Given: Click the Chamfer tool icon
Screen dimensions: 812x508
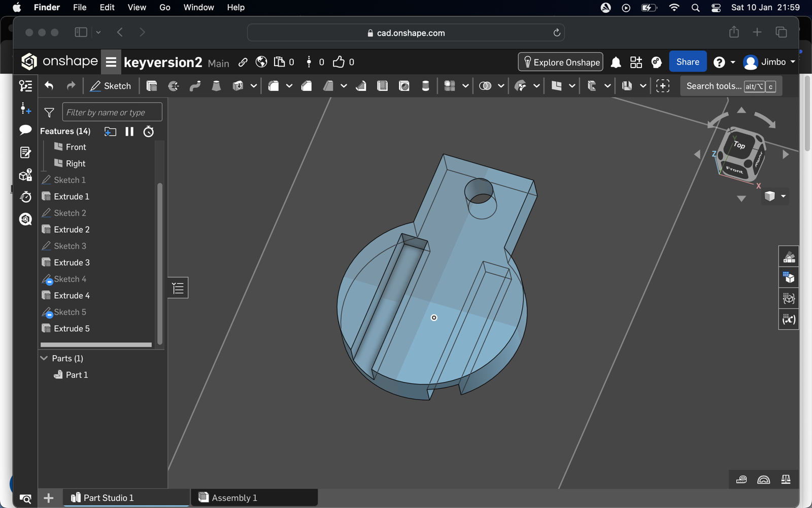Looking at the screenshot, I should pyautogui.click(x=307, y=86).
